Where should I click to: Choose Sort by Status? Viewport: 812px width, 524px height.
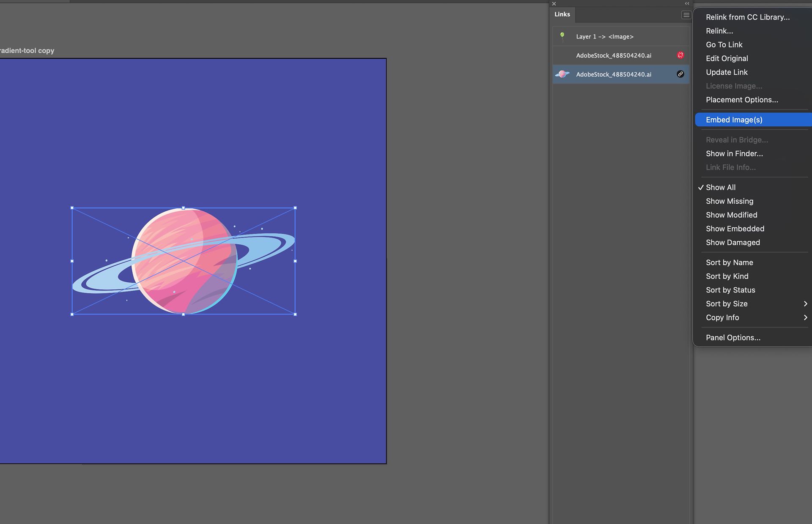pos(730,290)
